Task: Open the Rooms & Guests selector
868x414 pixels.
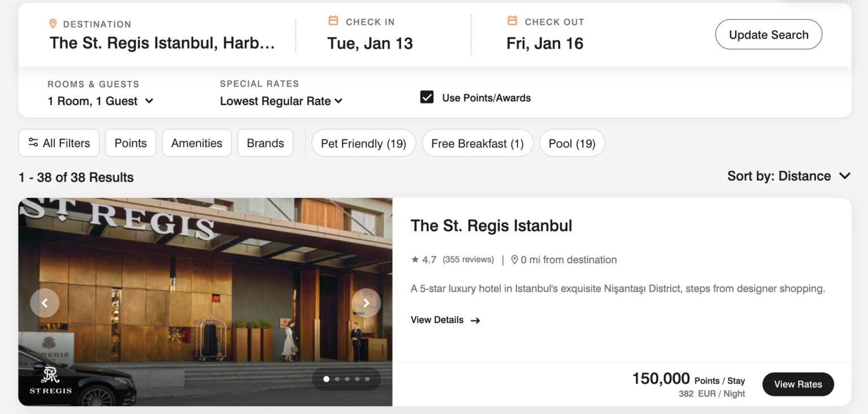Action: (101, 101)
